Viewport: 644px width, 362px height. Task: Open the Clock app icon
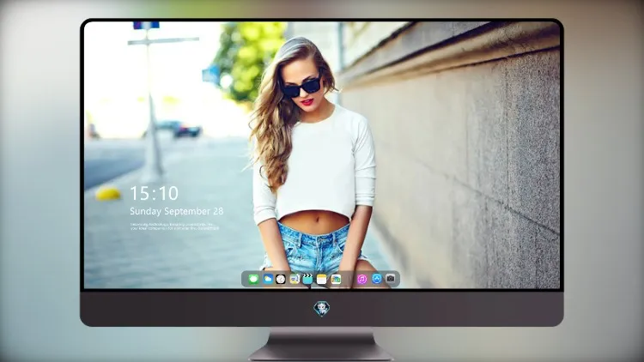click(x=281, y=279)
